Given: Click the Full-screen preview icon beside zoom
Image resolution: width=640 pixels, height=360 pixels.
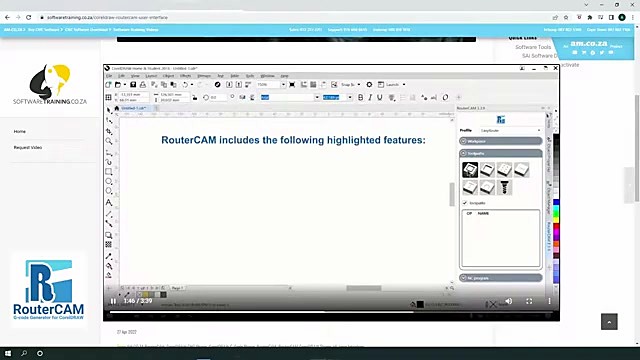Looking at the screenshot, I should click(292, 84).
